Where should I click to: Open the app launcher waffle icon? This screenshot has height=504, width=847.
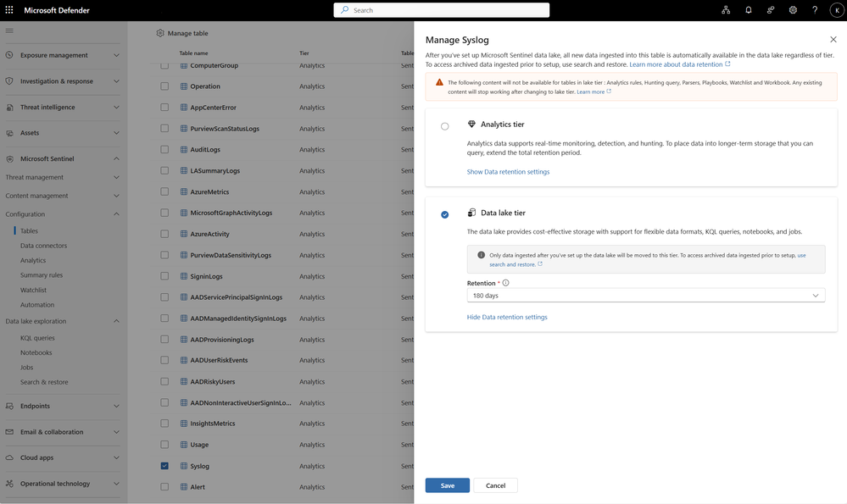point(9,9)
